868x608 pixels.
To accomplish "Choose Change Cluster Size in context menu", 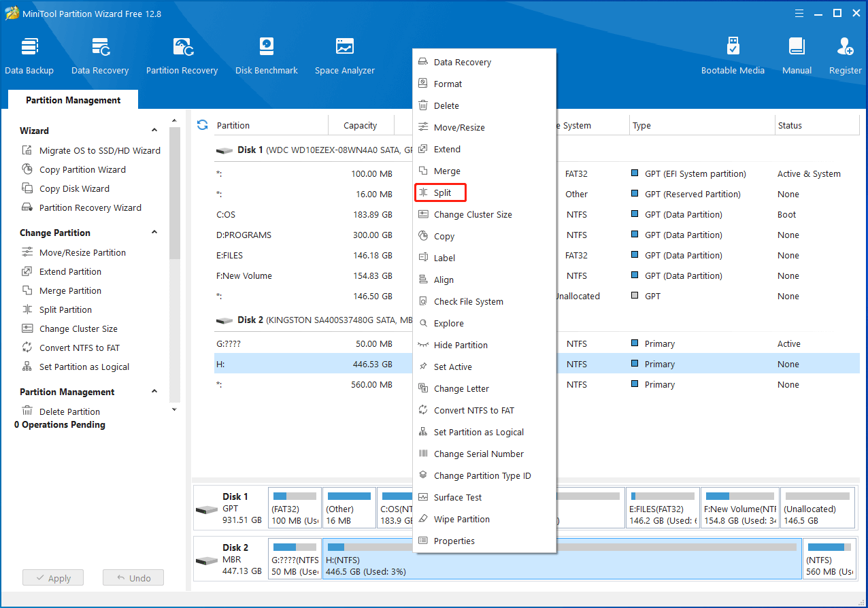I will pyautogui.click(x=484, y=214).
